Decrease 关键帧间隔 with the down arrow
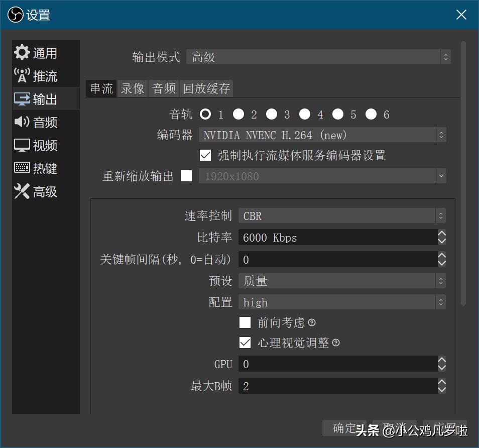The height and width of the screenshot is (448, 479). pos(442,263)
